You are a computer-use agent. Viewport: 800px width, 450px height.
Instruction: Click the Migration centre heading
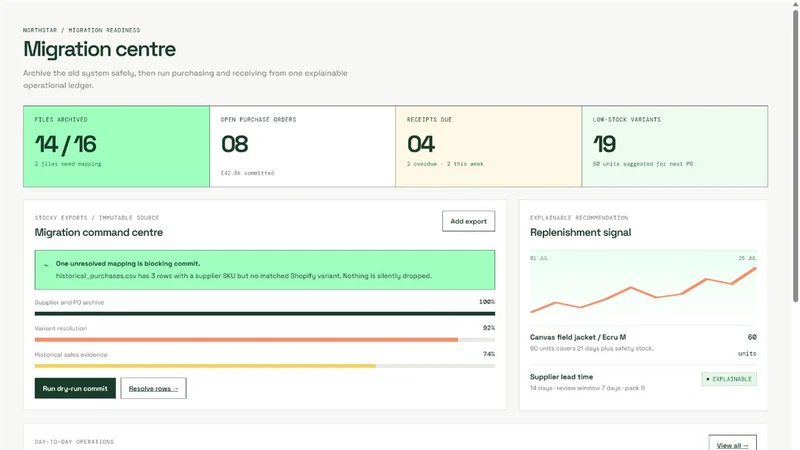tap(99, 49)
